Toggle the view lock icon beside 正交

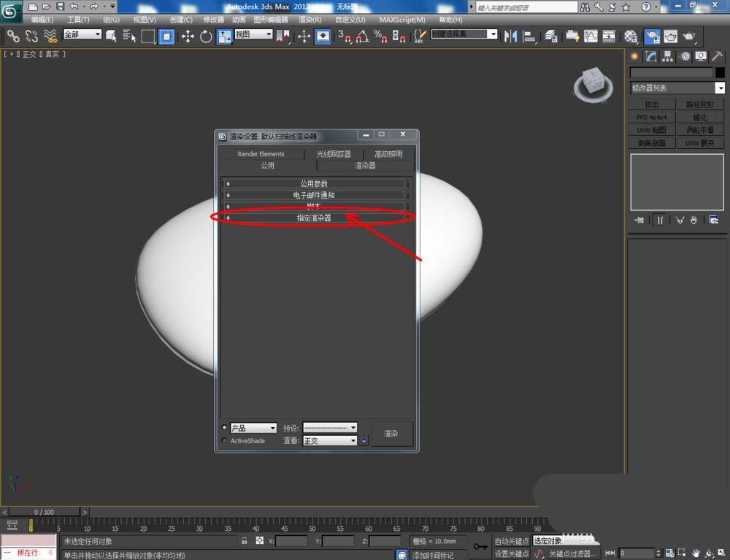point(364,441)
